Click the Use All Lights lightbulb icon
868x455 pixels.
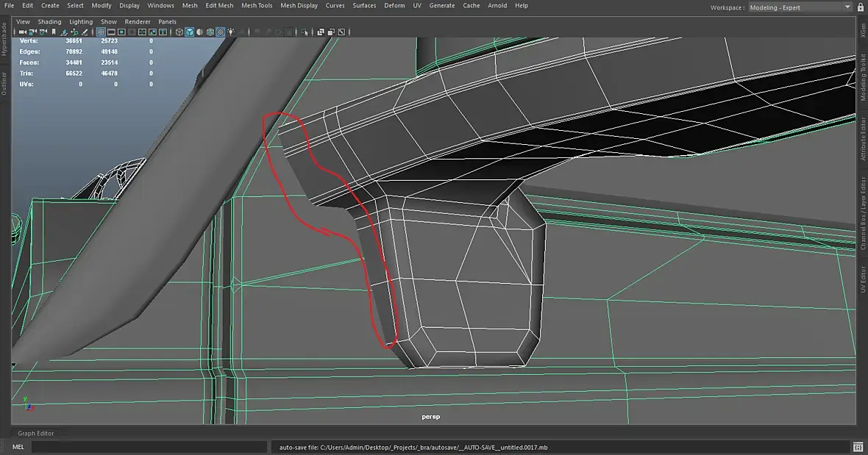coord(231,32)
